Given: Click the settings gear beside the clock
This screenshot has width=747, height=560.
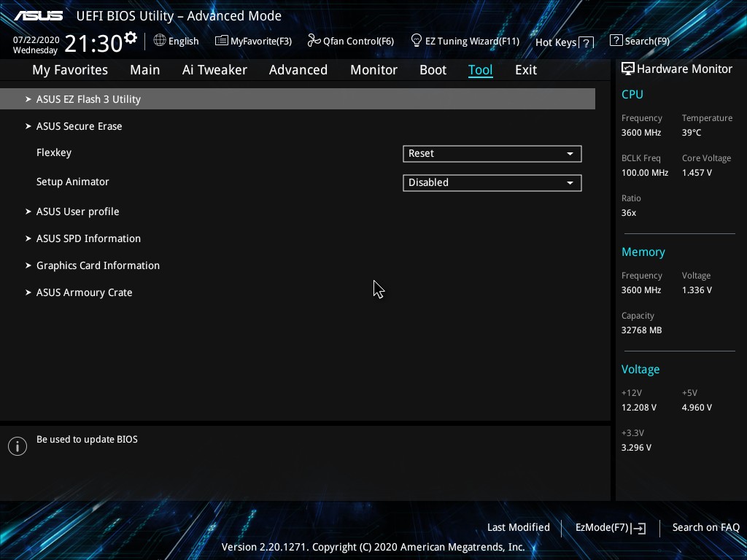Looking at the screenshot, I should point(131,38).
